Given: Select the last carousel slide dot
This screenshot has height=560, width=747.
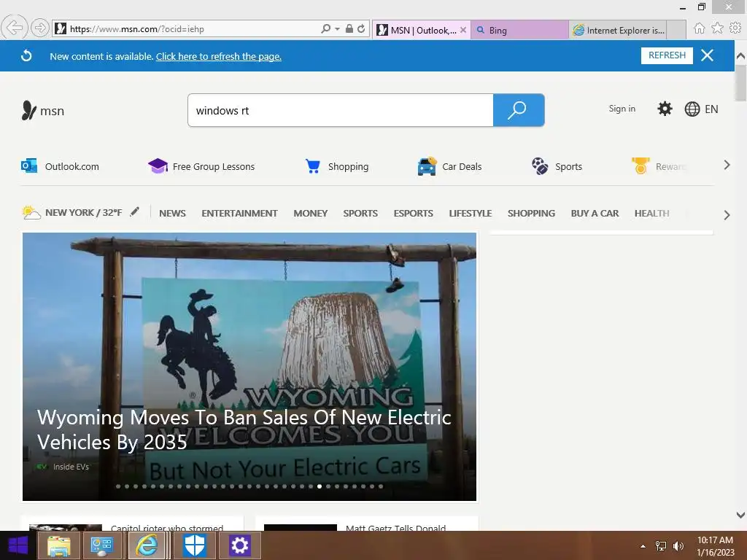Looking at the screenshot, I should pos(381,486).
